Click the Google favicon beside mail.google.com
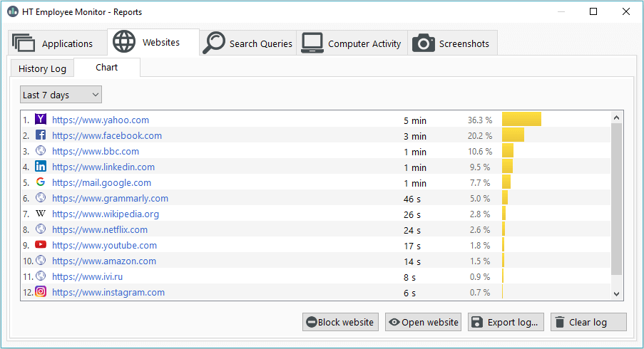This screenshot has height=349, width=644. pos(40,182)
